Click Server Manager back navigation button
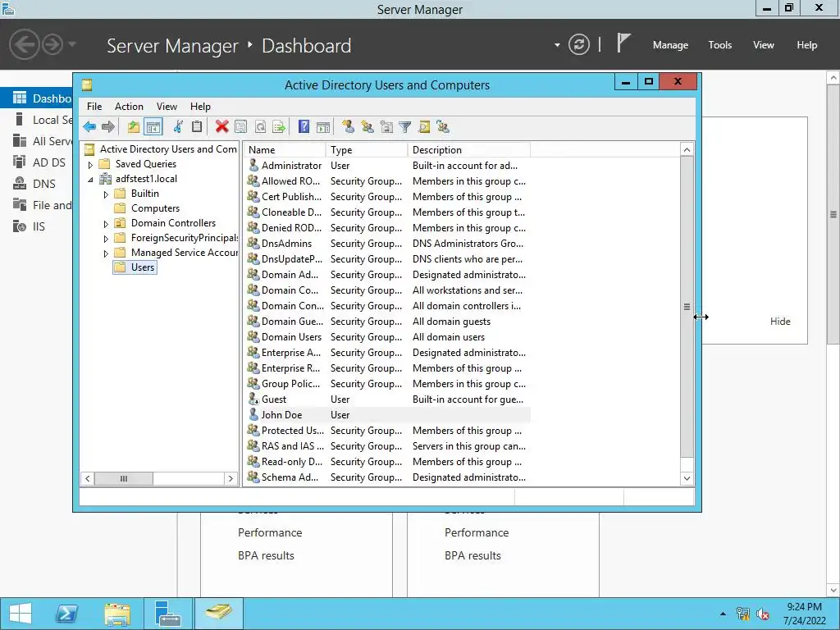 [x=25, y=44]
